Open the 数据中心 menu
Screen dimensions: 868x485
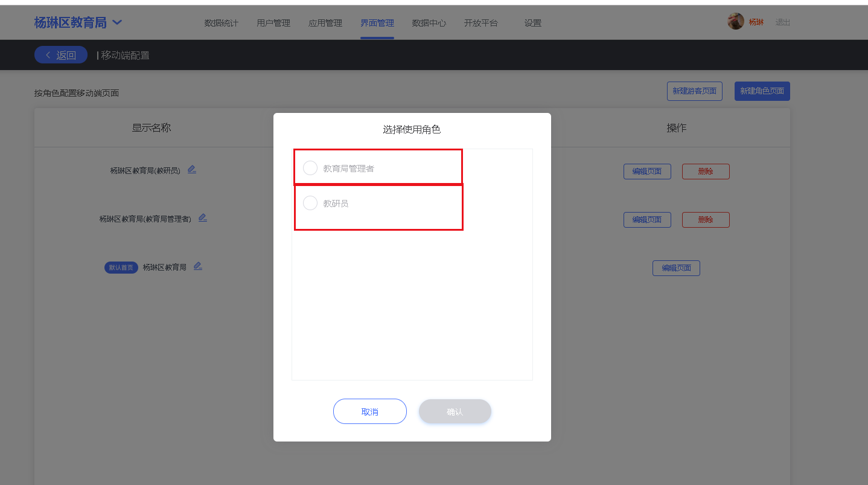coord(429,23)
